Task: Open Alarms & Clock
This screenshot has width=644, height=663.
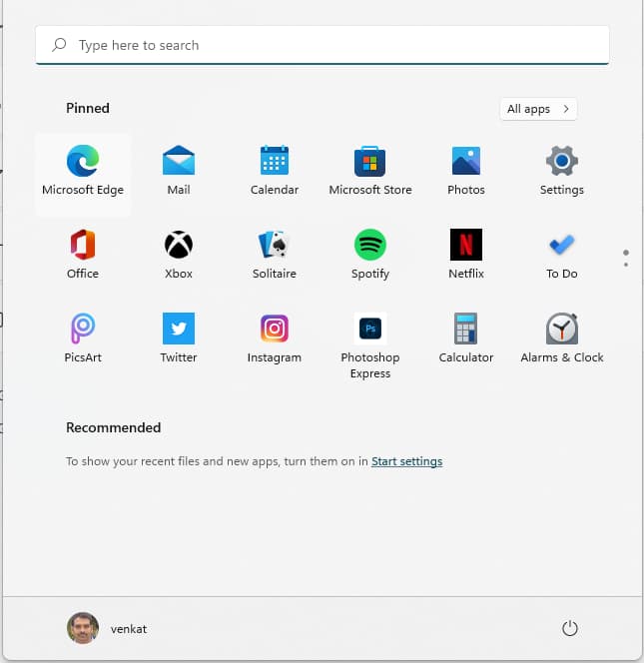Action: (x=561, y=338)
